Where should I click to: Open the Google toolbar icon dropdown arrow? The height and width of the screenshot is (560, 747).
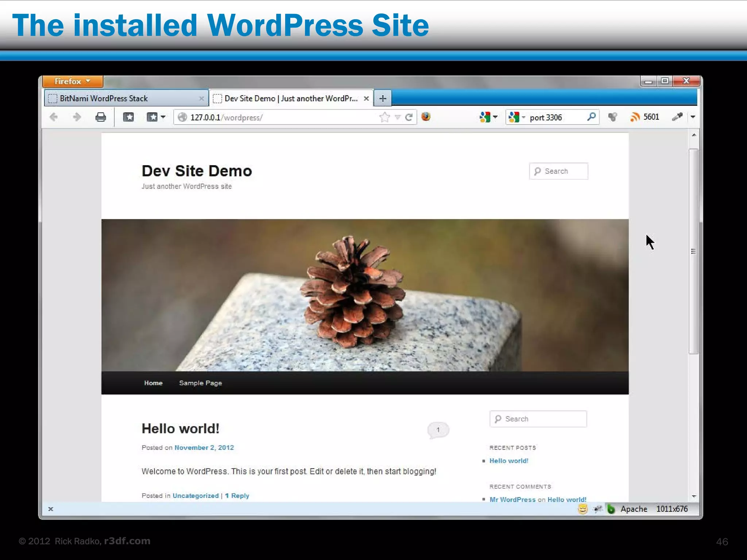coord(495,117)
